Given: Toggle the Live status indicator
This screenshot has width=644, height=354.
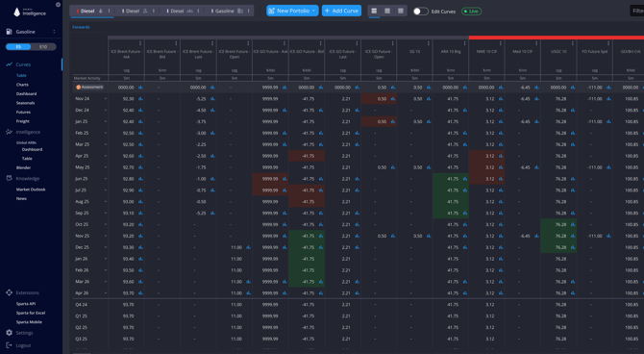Looking at the screenshot, I should tap(472, 12).
